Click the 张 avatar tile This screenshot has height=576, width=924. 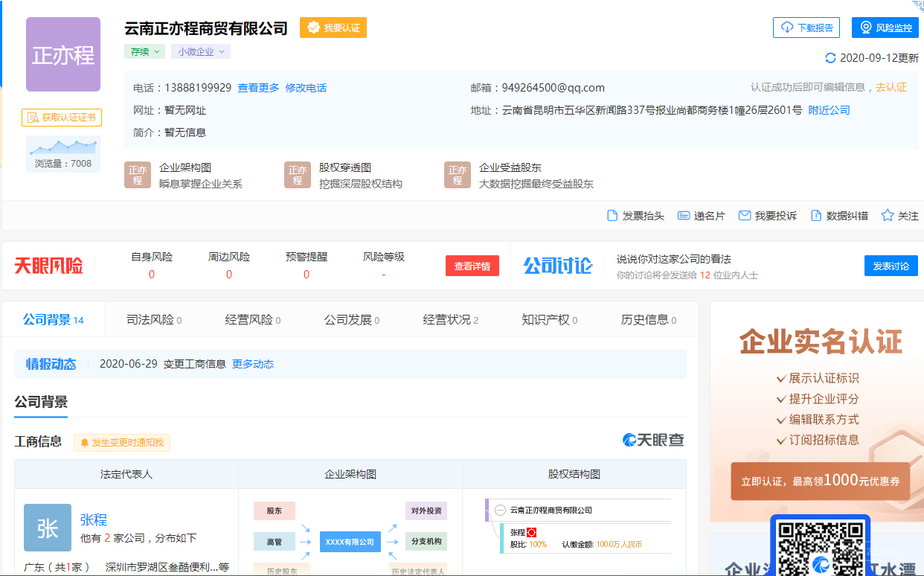[48, 528]
